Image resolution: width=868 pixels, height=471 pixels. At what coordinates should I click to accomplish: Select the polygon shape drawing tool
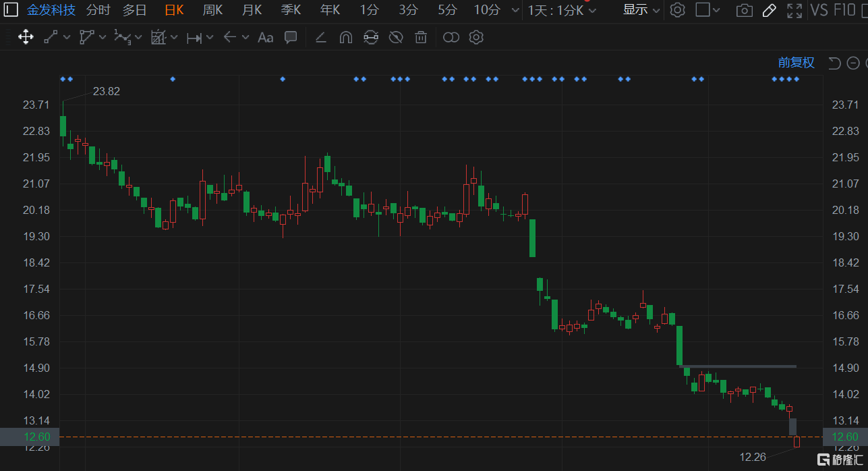point(86,37)
